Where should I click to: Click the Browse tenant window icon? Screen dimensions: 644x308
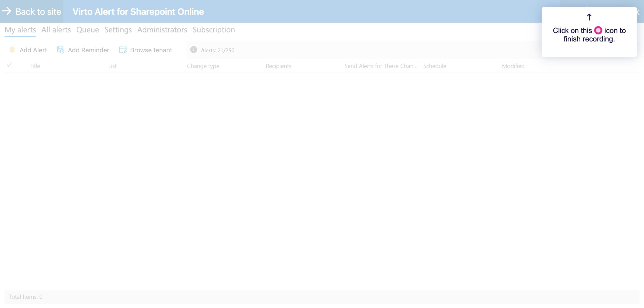123,50
